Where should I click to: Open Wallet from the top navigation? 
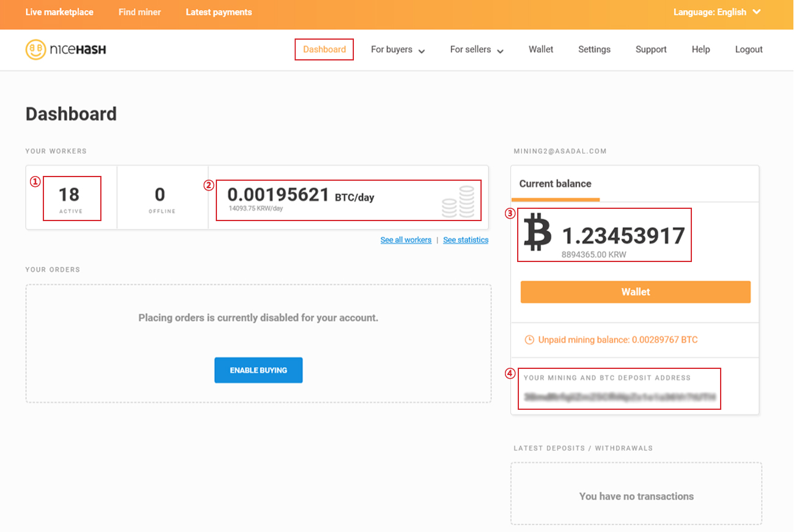pyautogui.click(x=541, y=49)
